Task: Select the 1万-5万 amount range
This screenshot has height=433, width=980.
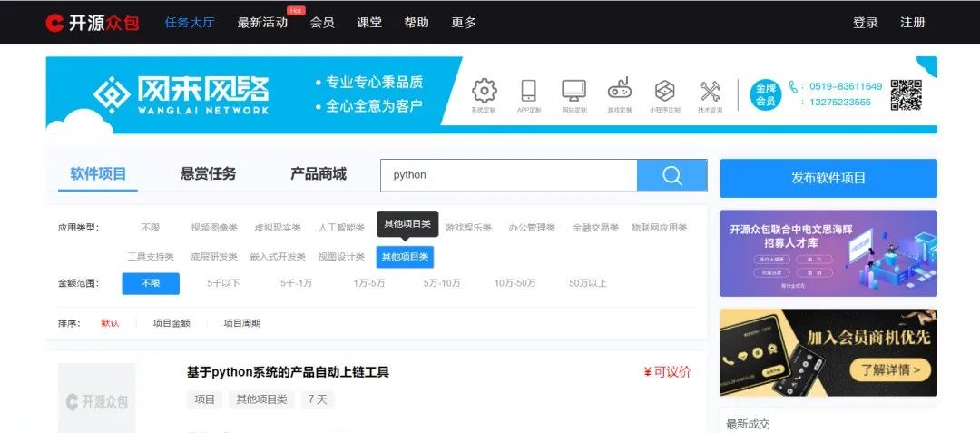Action: [368, 283]
